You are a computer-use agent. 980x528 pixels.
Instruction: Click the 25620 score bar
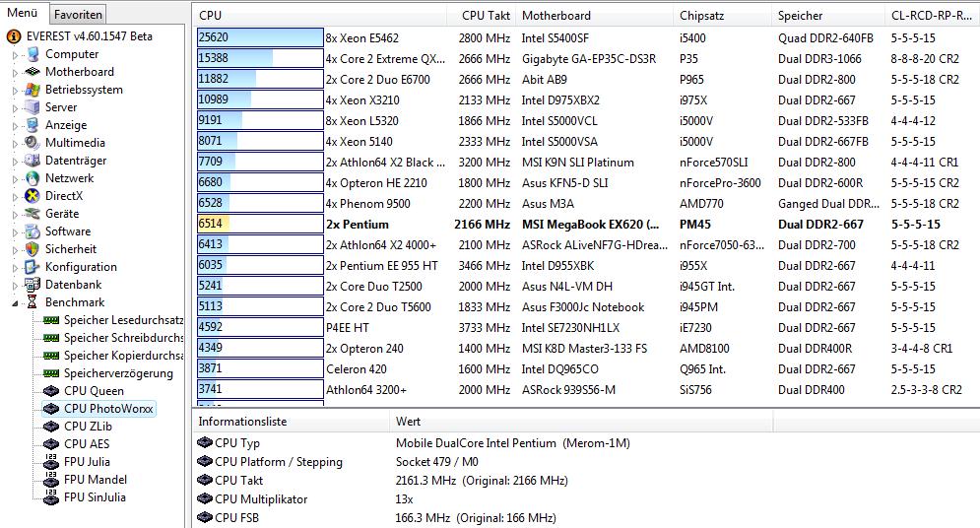click(260, 37)
